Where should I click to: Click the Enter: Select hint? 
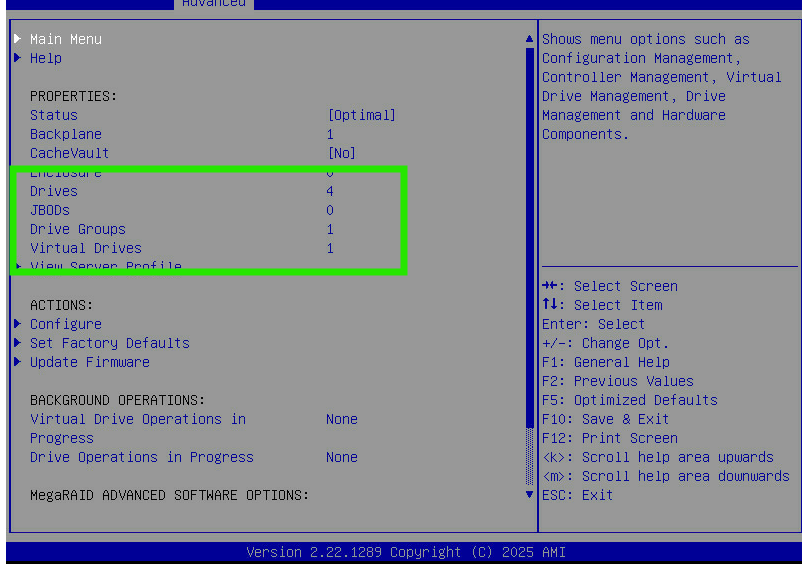tap(593, 324)
